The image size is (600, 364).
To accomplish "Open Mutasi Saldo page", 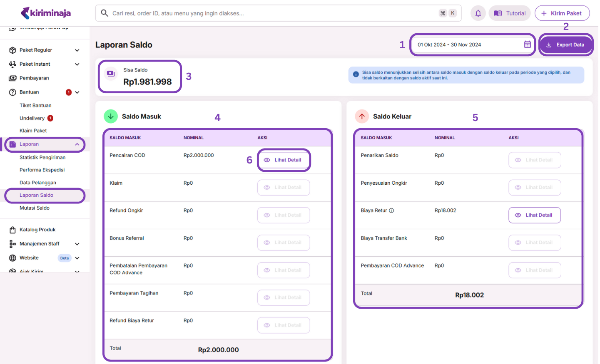I will point(35,208).
